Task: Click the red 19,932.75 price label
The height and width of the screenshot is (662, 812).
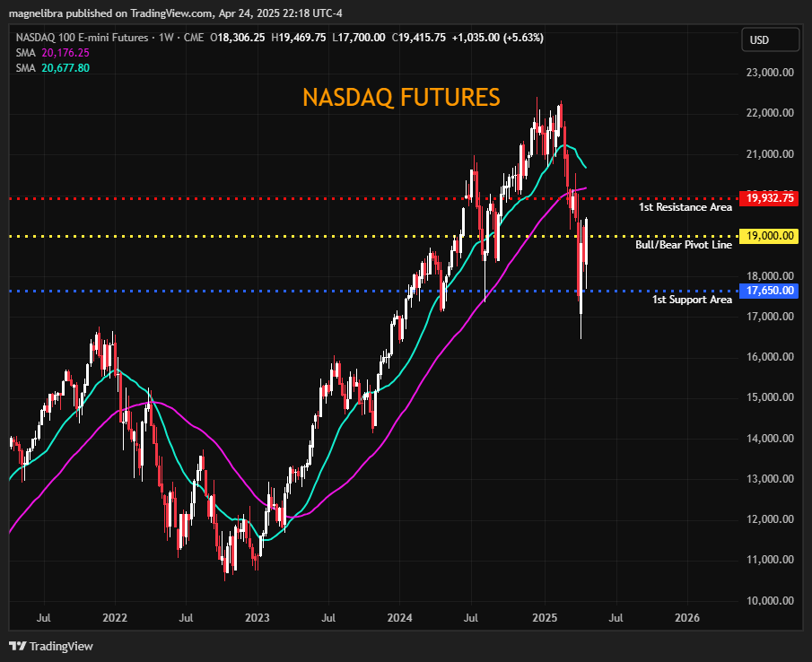Action: point(770,197)
